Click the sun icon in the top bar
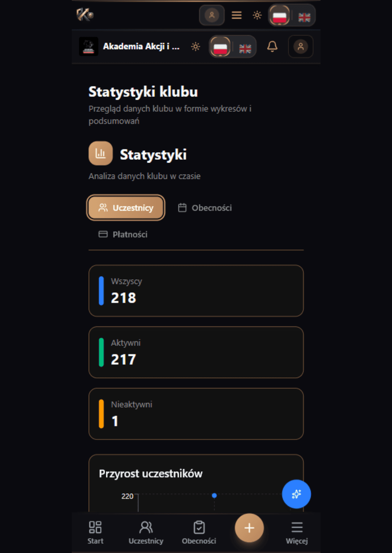 click(x=257, y=15)
